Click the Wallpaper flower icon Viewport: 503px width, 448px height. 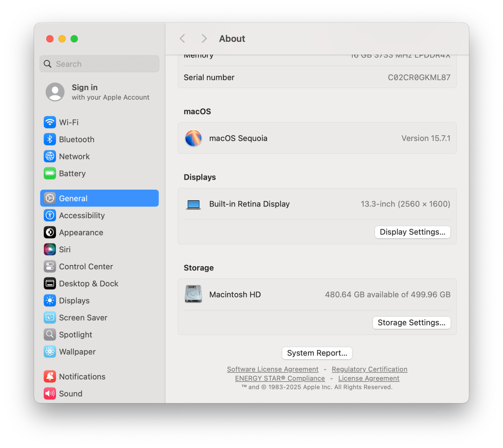point(50,351)
